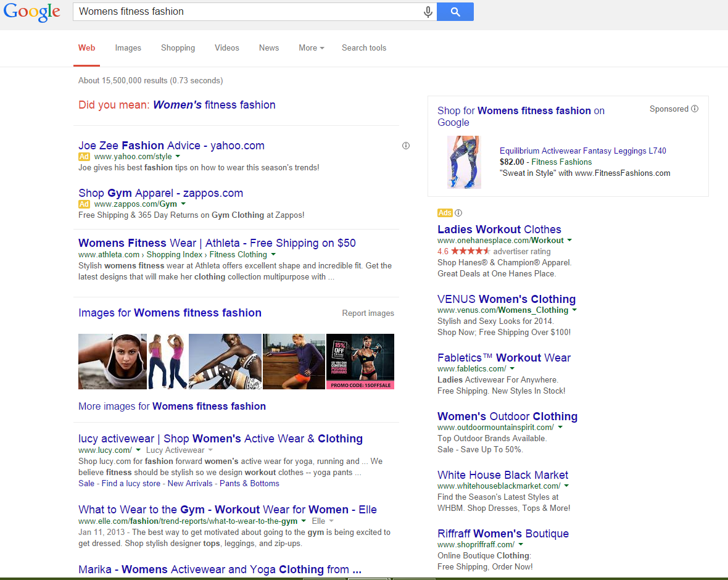Click the Google logo
This screenshot has width=728, height=580.
pyautogui.click(x=32, y=12)
